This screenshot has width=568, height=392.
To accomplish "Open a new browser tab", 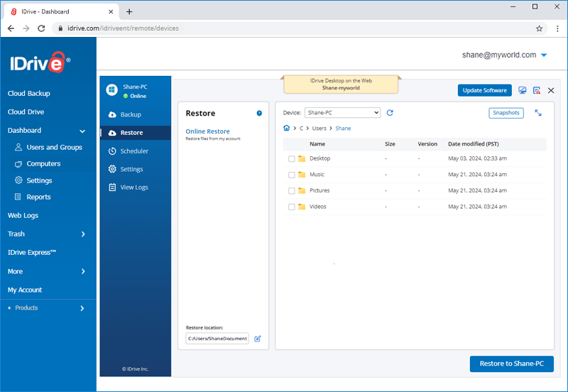I will [129, 11].
